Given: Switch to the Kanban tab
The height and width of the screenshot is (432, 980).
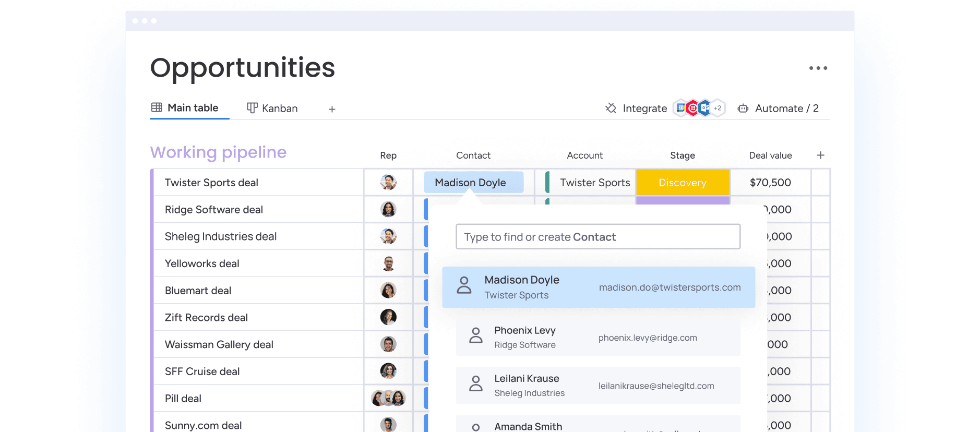Looking at the screenshot, I should coord(272,108).
